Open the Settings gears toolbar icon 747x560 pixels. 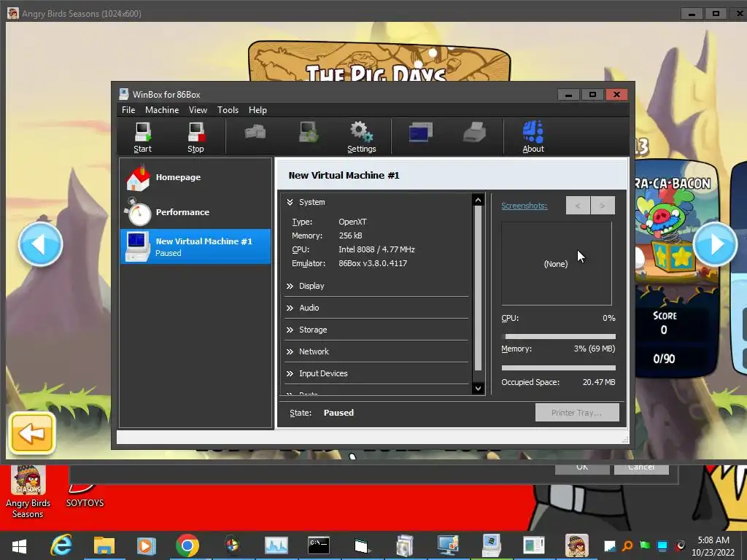pyautogui.click(x=362, y=137)
